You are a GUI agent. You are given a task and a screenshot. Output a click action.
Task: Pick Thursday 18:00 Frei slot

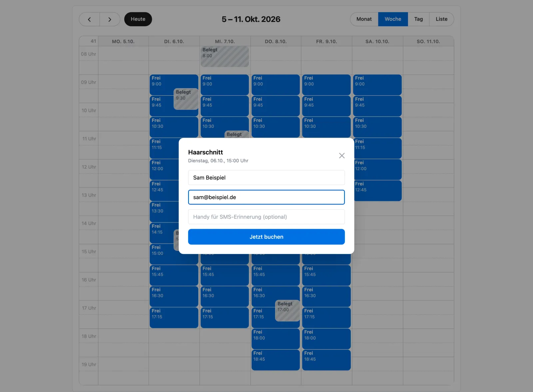tap(275, 339)
